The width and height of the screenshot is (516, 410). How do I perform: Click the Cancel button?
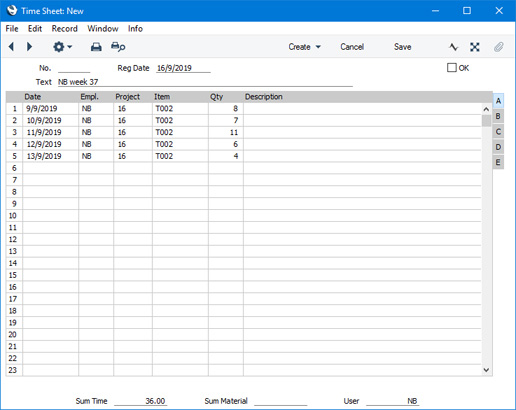(x=352, y=47)
